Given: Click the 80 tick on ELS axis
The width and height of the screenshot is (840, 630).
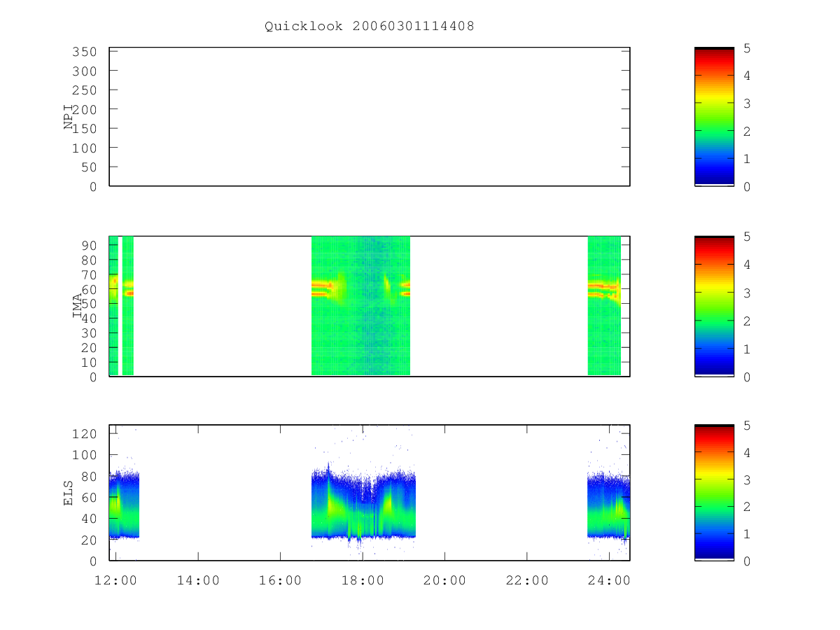Looking at the screenshot, I should click(x=90, y=477).
